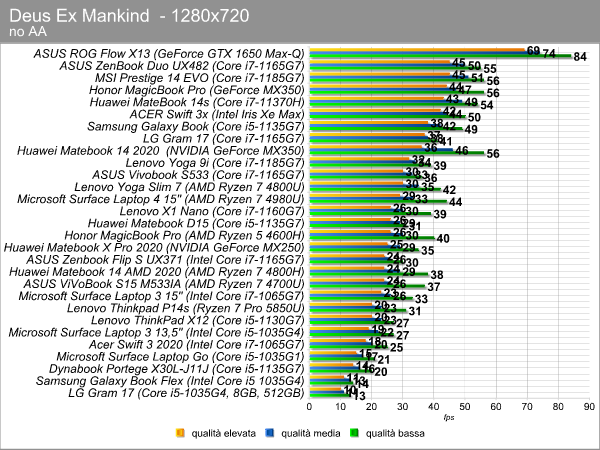This screenshot has width=600, height=450.
Task: Select LG Gram 17 (Core i7-1165G7) label
Action: (223, 139)
